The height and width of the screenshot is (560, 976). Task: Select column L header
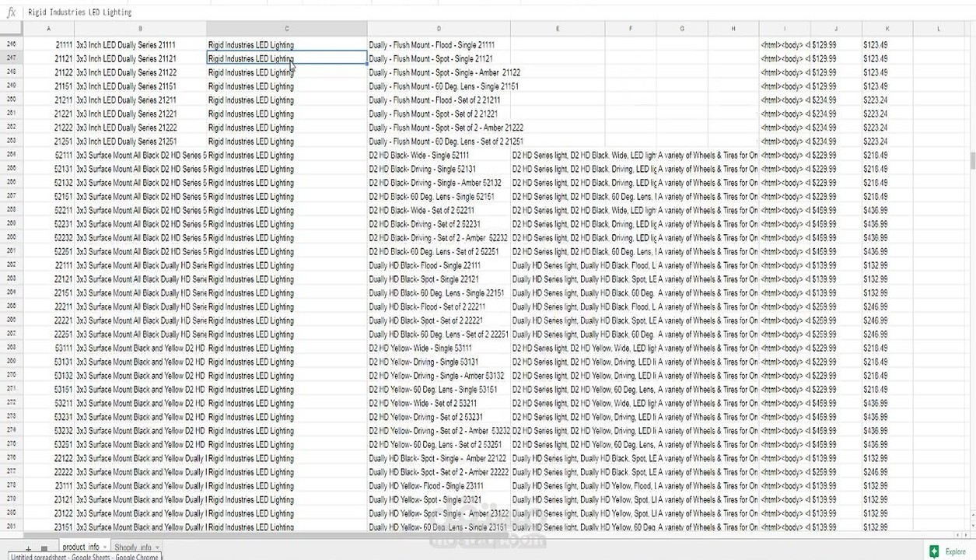pyautogui.click(x=939, y=29)
